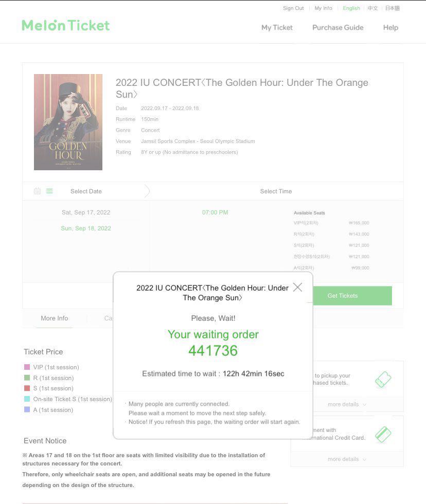
Task: Switch to calendar view icon
Action: click(37, 191)
